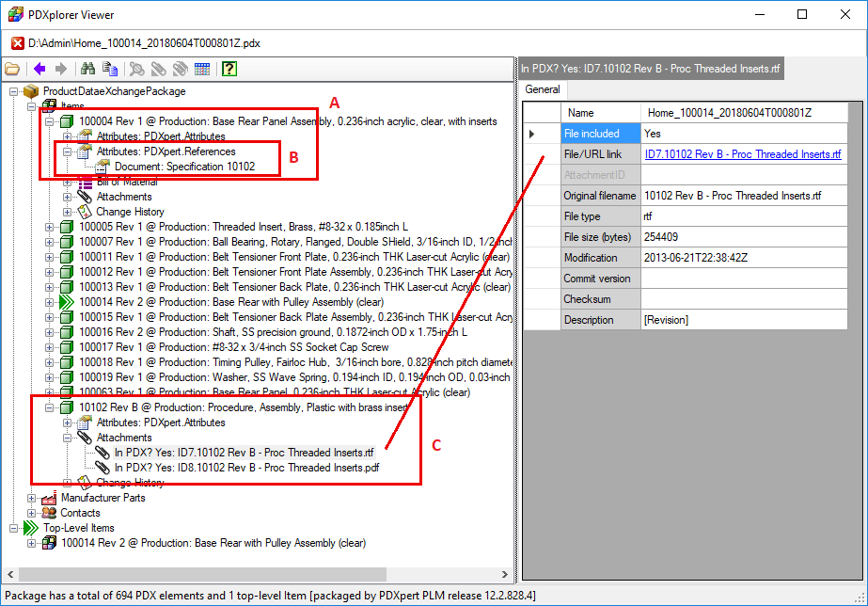Collapse the Top-Level Items node
Screen dimensions: 868x606
click(x=13, y=528)
